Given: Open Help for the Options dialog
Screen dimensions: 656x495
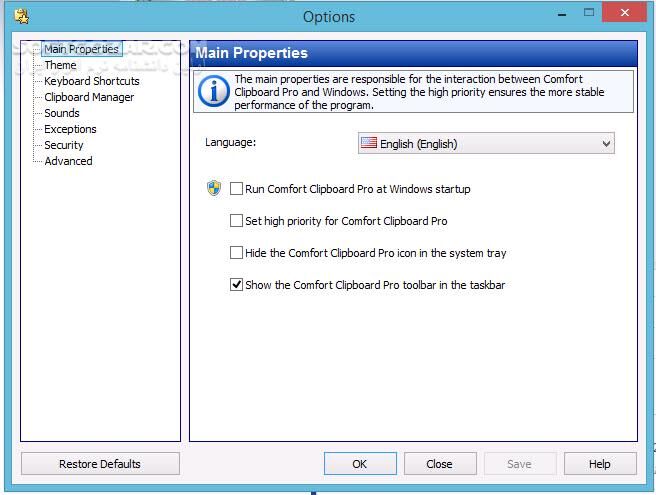Looking at the screenshot, I should click(600, 464).
